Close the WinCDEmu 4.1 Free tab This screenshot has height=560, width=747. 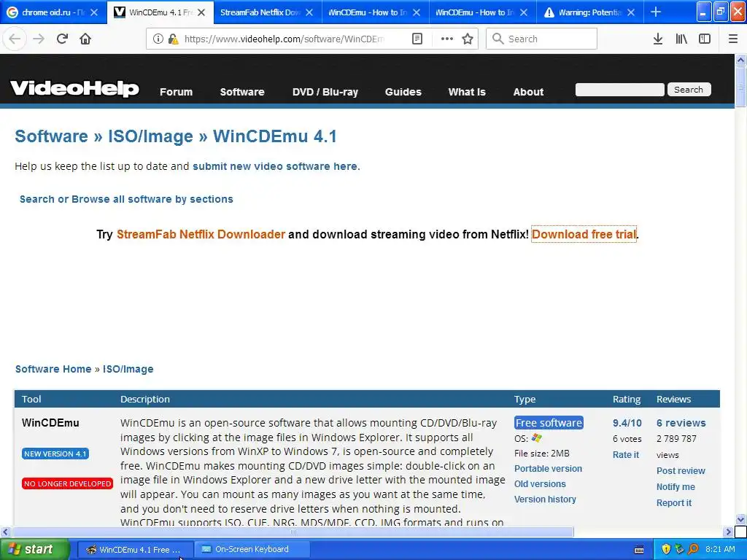coord(201,12)
